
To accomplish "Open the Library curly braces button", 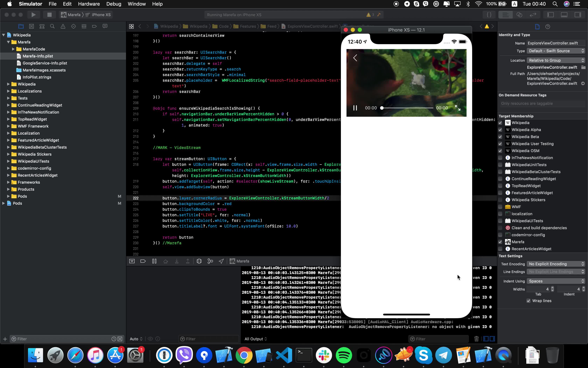I will (x=489, y=15).
